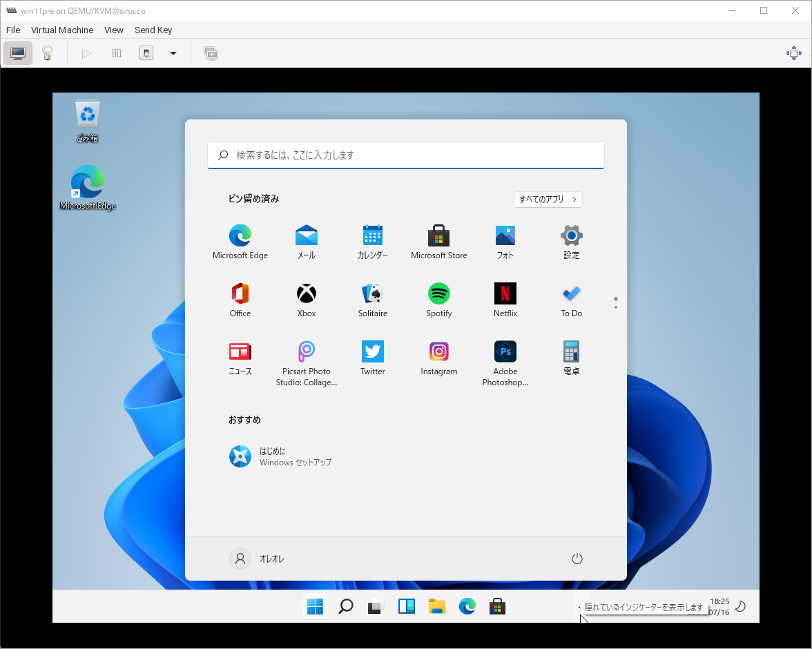812x649 pixels.
Task: Show virtual hardware details lightbulb
Action: pyautogui.click(x=47, y=53)
